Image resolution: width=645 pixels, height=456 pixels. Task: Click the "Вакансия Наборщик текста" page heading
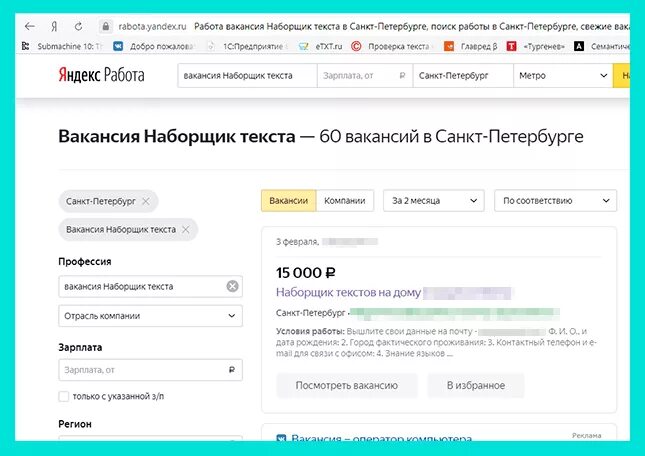tap(177, 136)
